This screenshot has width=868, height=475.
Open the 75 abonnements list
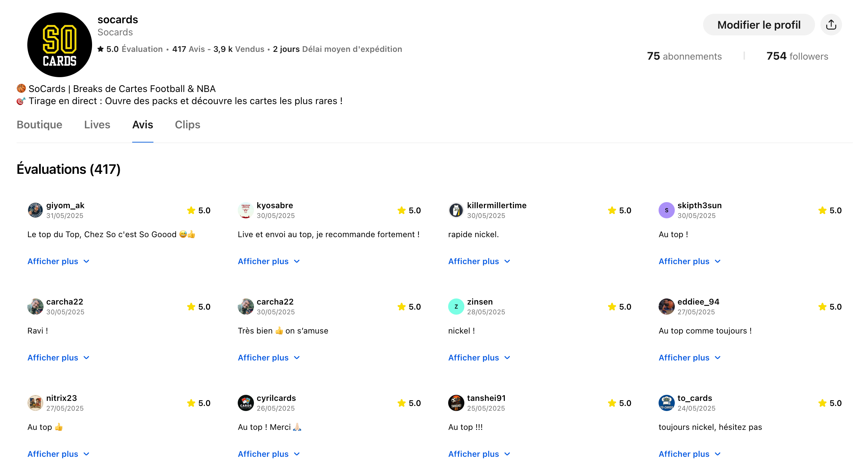pos(685,56)
